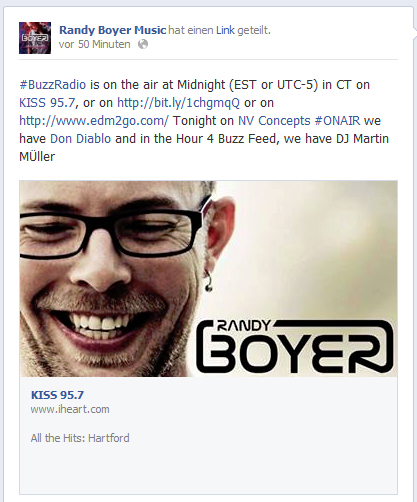Open the KISS 95.7 link preview title

(x=57, y=395)
